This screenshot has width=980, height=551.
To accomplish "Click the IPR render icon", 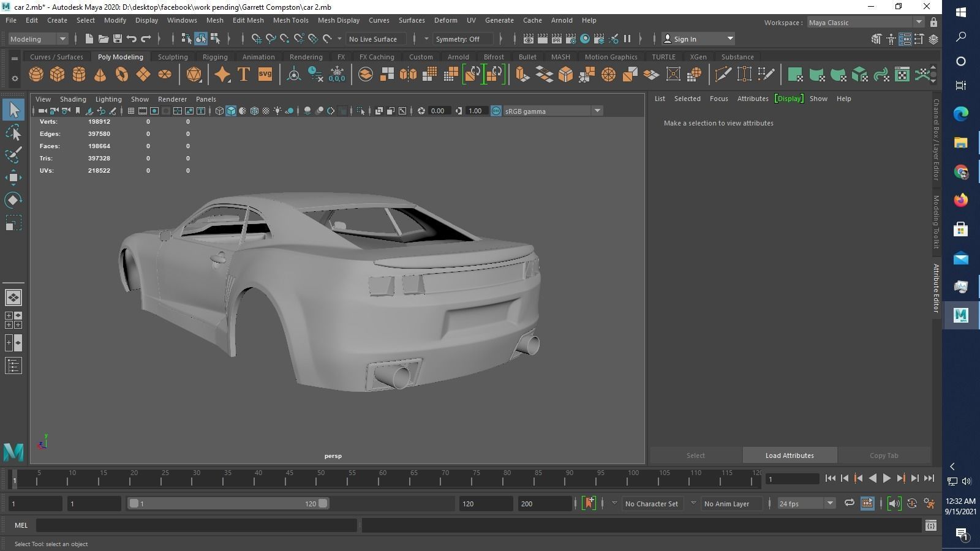I will pos(557,39).
